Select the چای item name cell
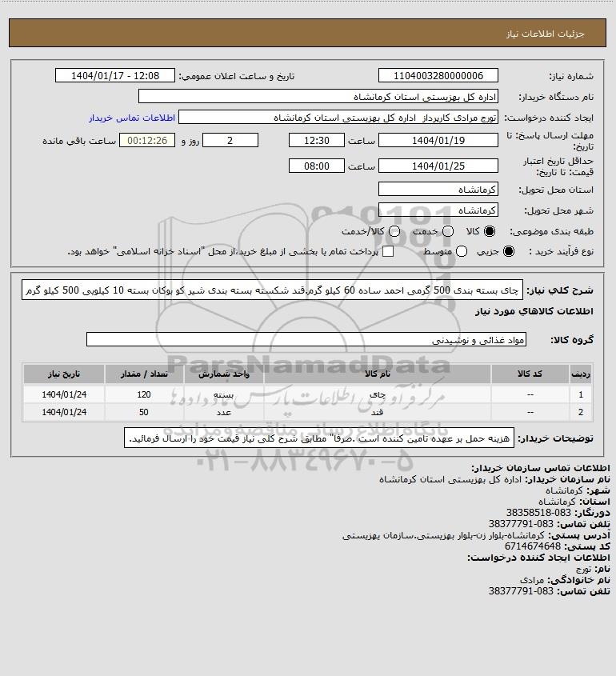The height and width of the screenshot is (676, 616). point(377,394)
